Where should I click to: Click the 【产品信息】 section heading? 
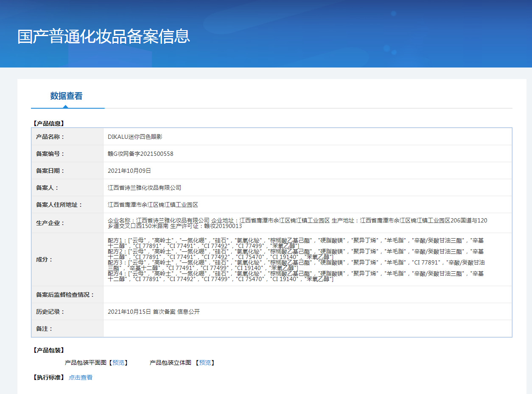coord(48,124)
